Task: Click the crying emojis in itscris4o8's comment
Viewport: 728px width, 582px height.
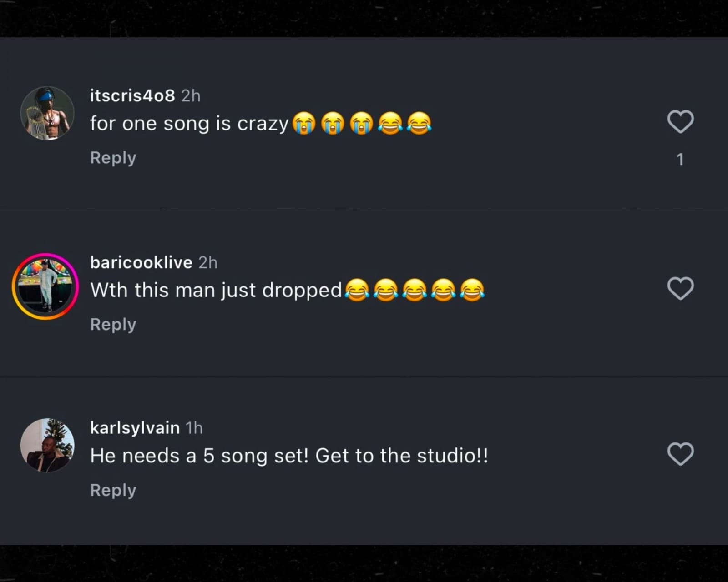Action: 333,124
